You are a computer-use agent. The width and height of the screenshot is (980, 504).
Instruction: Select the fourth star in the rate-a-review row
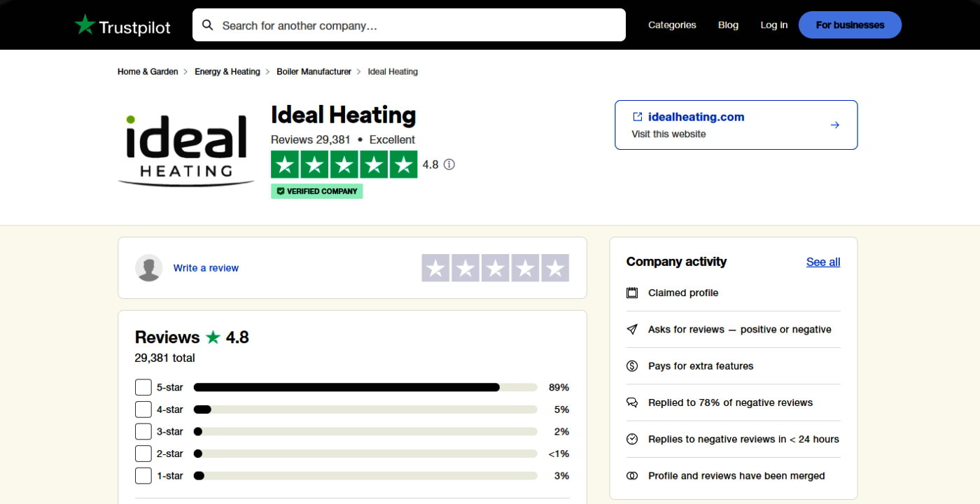pyautogui.click(x=525, y=268)
